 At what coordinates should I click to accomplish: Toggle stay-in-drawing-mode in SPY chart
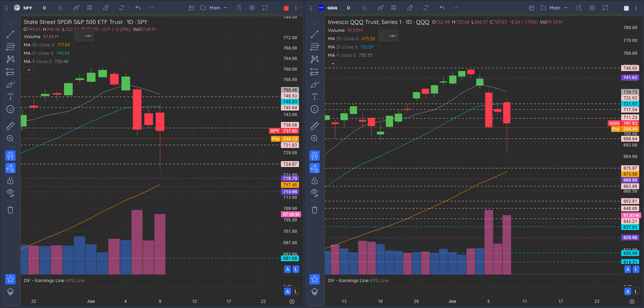[10, 168]
